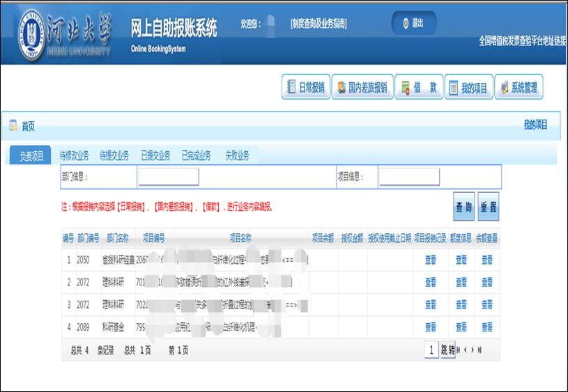The width and height of the screenshot is (568, 392).
Task: Open the 借款 module
Action: click(418, 88)
